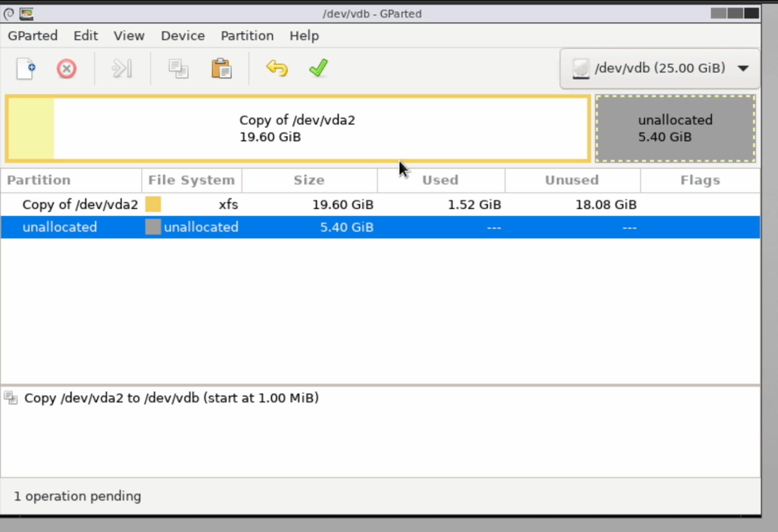Select the Copy of /dev/vda2 table row
778x532 pixels.
(380, 205)
